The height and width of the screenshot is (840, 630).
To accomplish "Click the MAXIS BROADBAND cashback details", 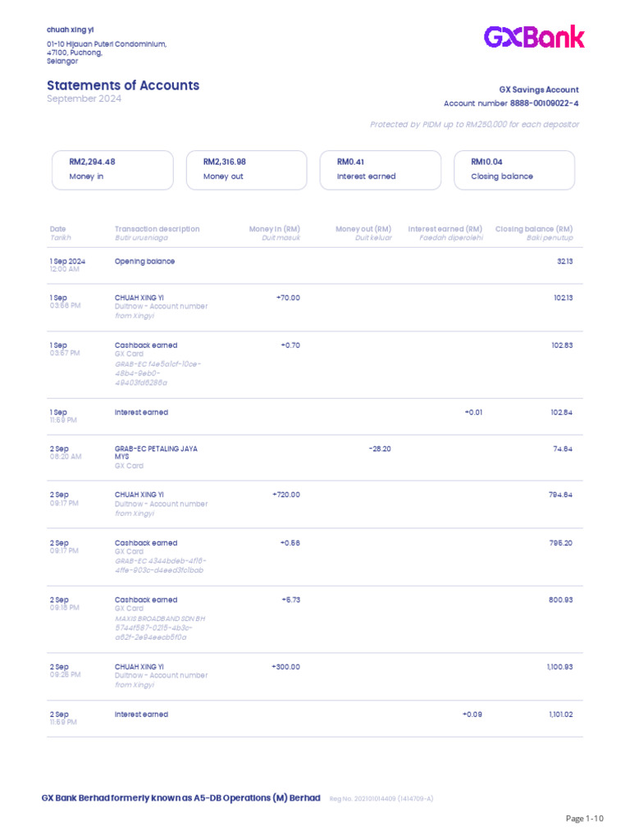I will [161, 628].
